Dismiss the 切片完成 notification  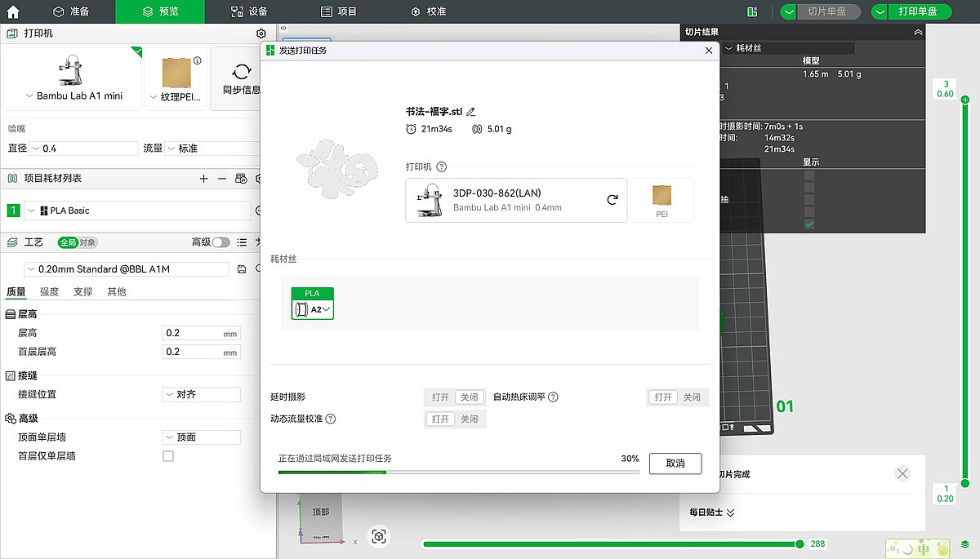(902, 473)
